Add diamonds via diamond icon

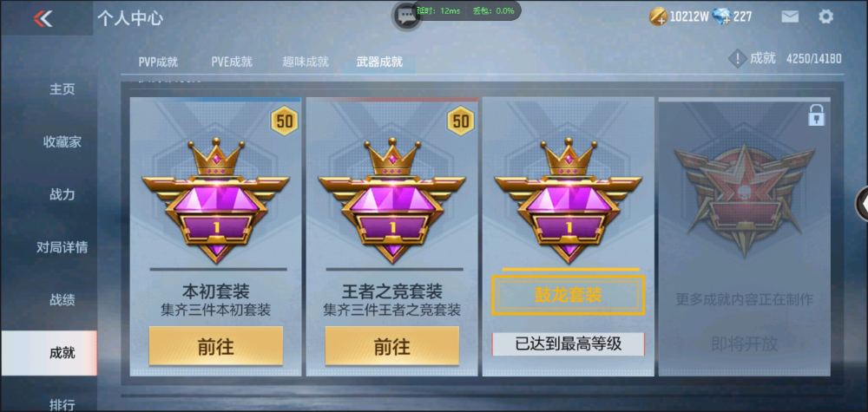pyautogui.click(x=722, y=16)
